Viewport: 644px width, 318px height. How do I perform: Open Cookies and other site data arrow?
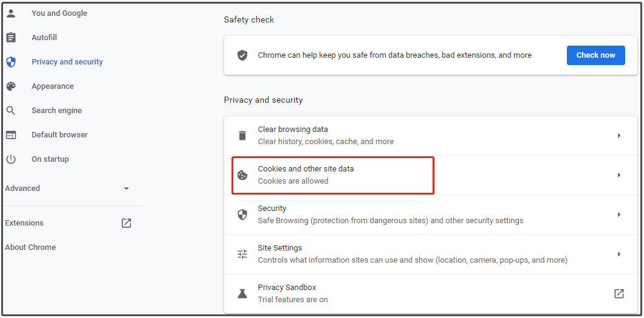tap(619, 175)
